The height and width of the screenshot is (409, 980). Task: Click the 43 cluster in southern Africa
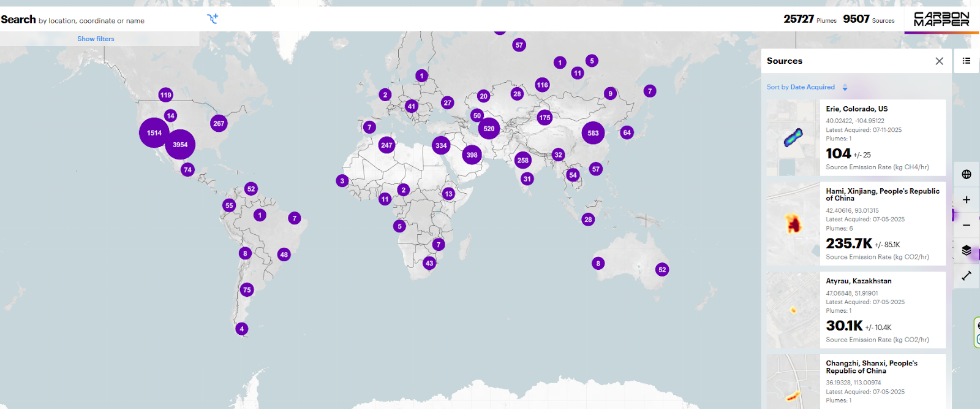[x=429, y=263]
